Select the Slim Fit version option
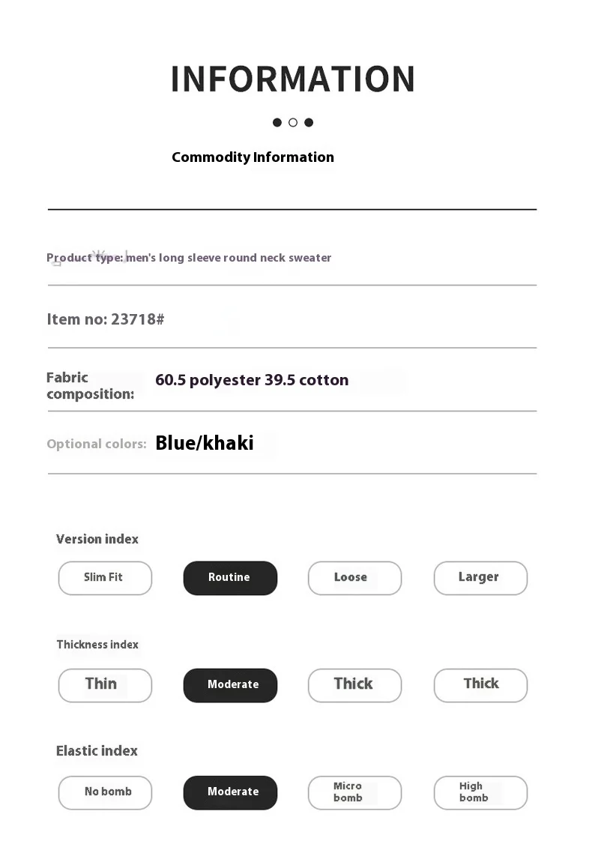This screenshot has height=868, width=592. [105, 578]
